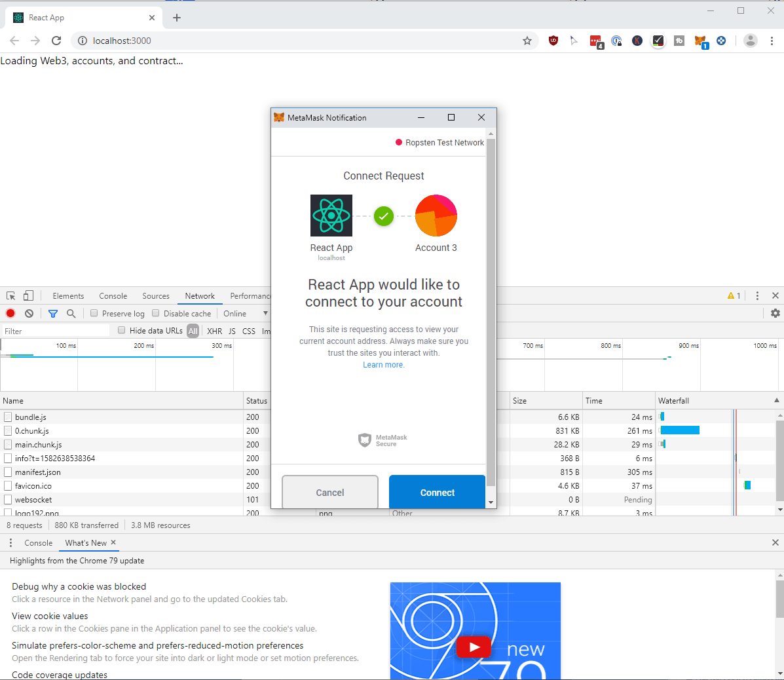The height and width of the screenshot is (680, 784).
Task: Select the What's New drawer tab
Action: 86,543
